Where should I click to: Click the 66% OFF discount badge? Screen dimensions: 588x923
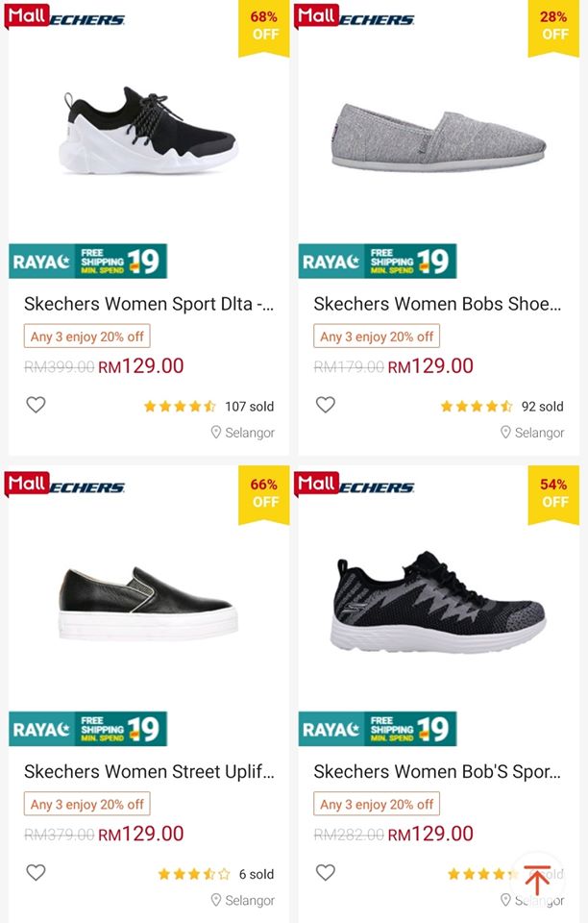(264, 493)
